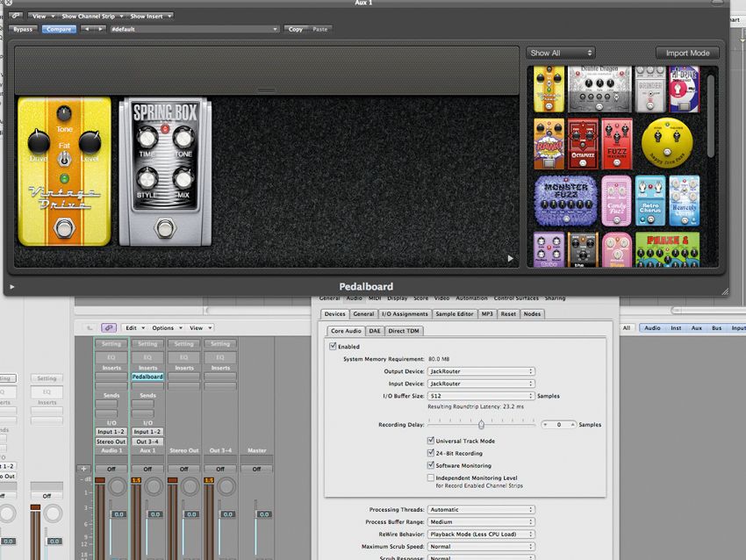Filter the mixer by Audio channels
The width and height of the screenshot is (746, 560).
tap(652, 327)
